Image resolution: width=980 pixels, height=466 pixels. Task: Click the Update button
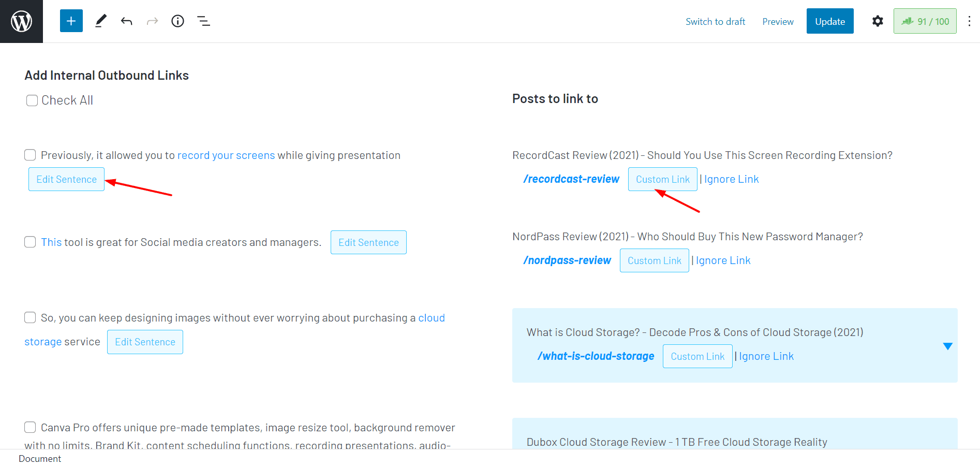[x=829, y=21]
